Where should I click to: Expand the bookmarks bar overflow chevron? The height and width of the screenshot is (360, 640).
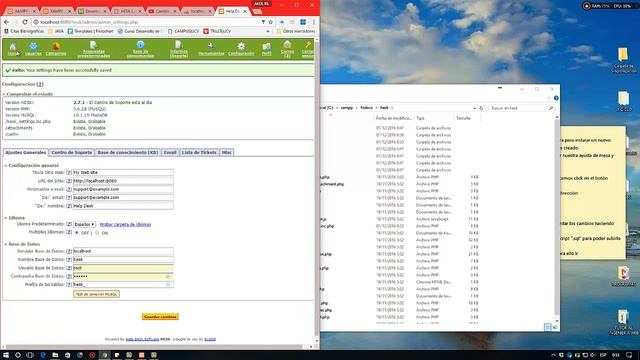click(268, 31)
